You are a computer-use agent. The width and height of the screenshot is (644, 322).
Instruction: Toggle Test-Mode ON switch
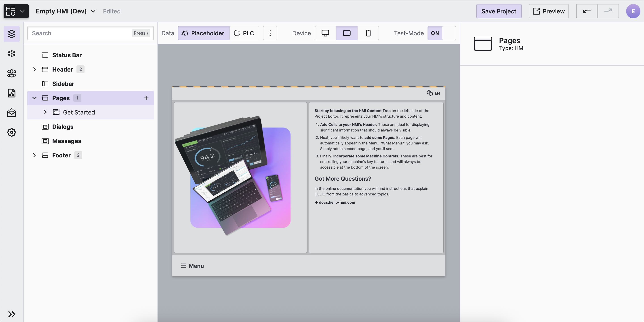(441, 33)
